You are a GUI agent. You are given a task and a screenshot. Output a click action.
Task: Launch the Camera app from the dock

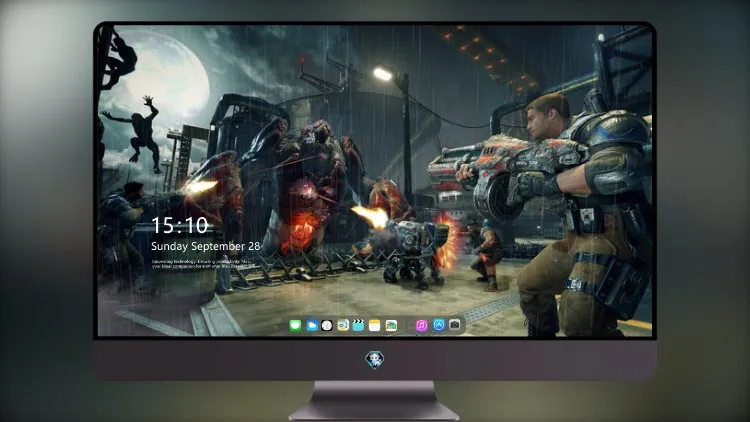(x=454, y=325)
